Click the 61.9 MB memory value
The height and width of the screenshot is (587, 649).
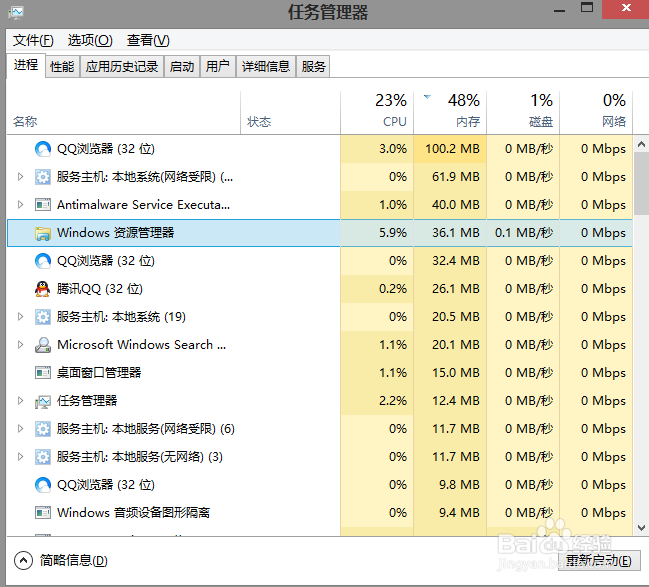click(x=456, y=177)
